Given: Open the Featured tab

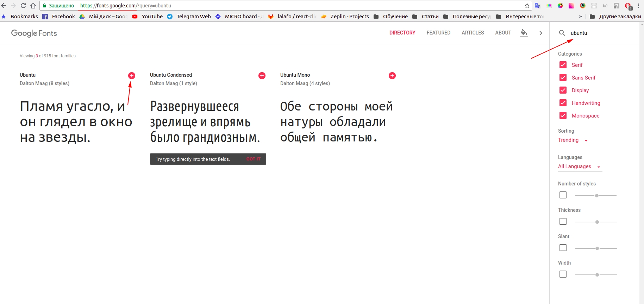Looking at the screenshot, I should (x=438, y=33).
